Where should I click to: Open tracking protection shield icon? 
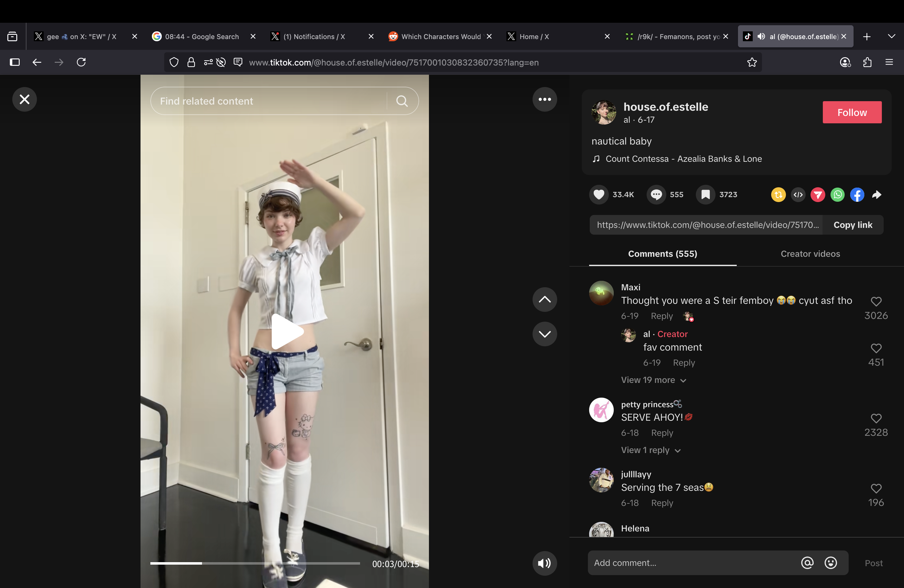[174, 62]
